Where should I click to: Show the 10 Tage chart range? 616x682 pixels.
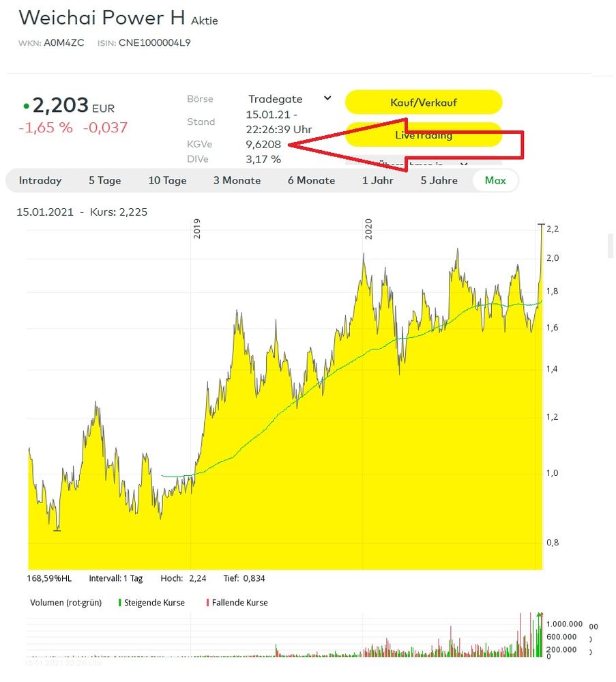coord(167,181)
